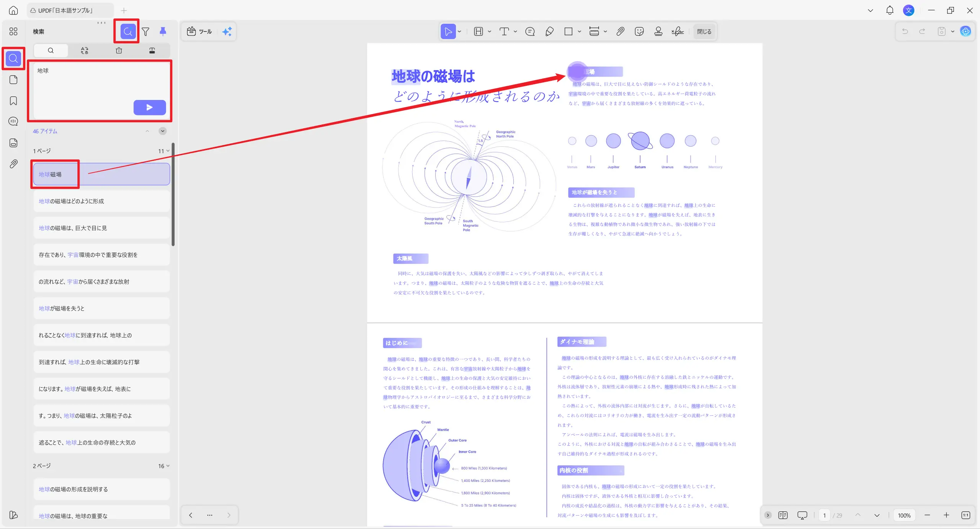The width and height of the screenshot is (980, 529).
Task: Switch to the find and replace tab
Action: (85, 51)
